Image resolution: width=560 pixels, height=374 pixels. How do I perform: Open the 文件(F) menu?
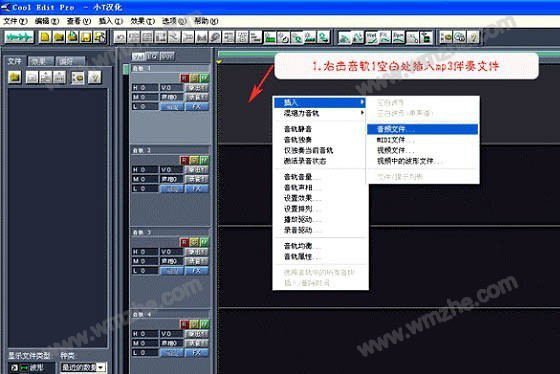click(x=15, y=21)
